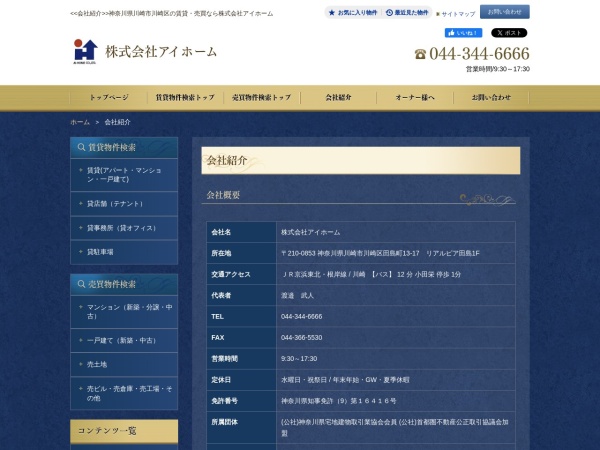Click the magnifier icon in 賃貸物件検索 header
The image size is (600, 450).
point(81,147)
